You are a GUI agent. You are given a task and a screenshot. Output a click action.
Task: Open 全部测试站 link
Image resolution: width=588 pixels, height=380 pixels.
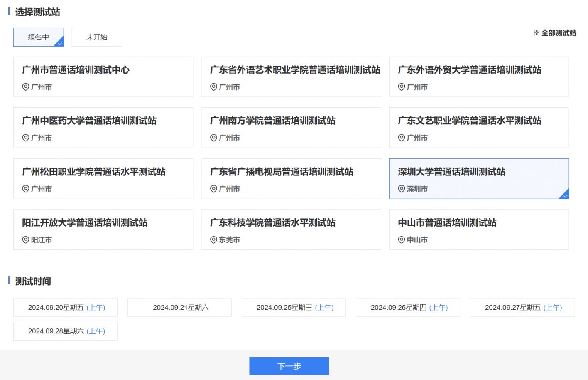[x=559, y=33]
